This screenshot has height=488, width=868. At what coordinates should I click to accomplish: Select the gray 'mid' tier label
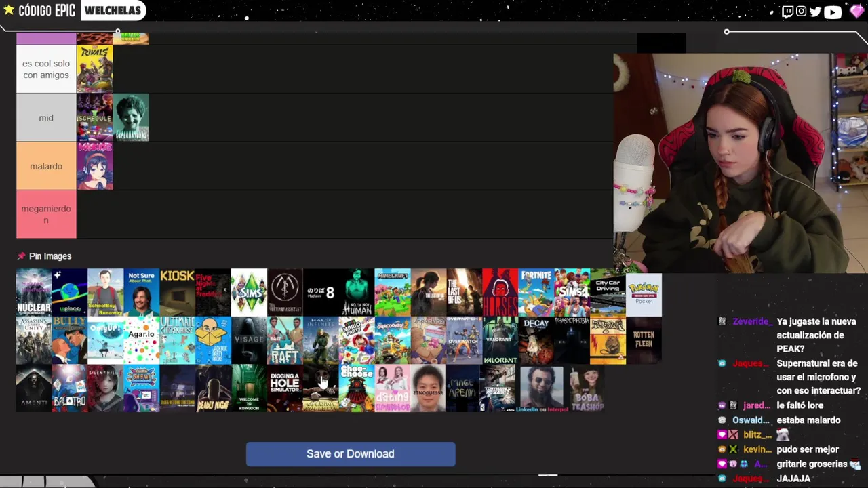click(x=46, y=118)
